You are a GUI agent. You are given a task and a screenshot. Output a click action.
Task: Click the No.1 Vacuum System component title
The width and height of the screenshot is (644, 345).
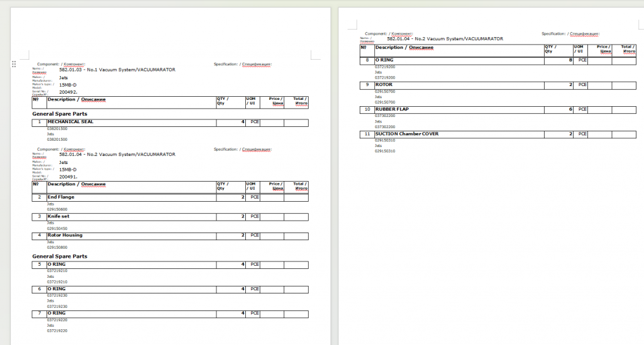(x=117, y=69)
